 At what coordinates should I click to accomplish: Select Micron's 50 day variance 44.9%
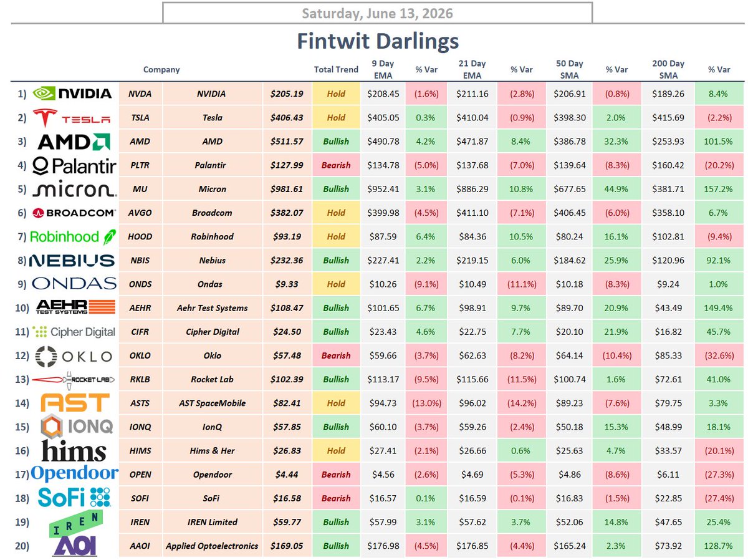[x=616, y=189]
